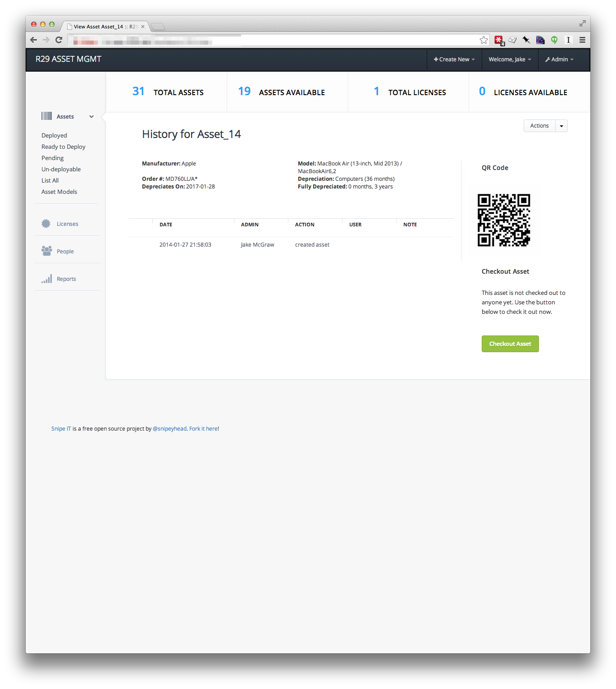
Task: Click the 2014-01-27 21:58:03 date cell
Action: point(185,245)
